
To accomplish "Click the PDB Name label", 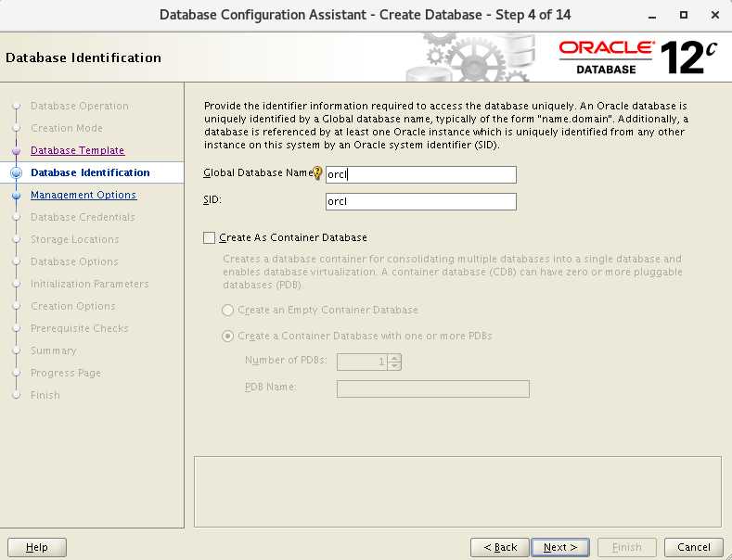I will click(270, 387).
